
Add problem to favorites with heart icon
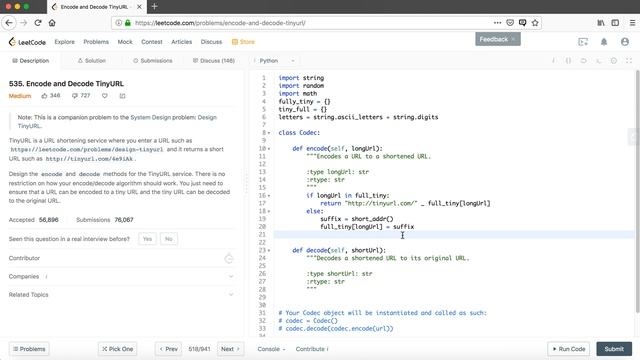105,96
